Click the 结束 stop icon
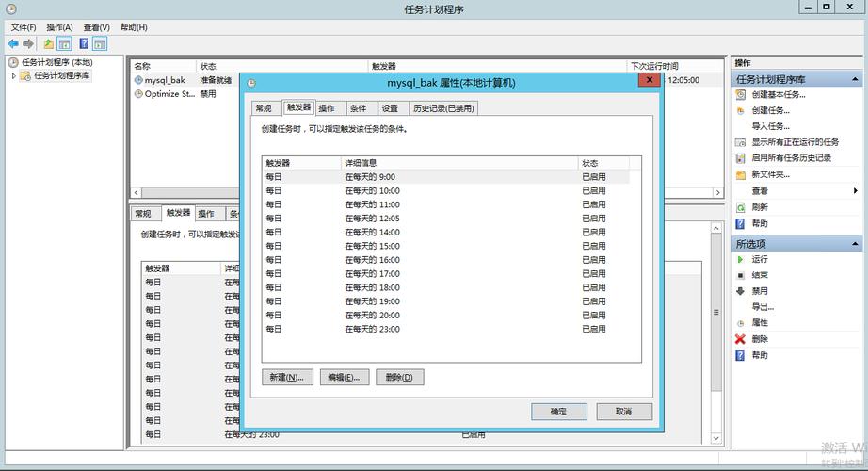Image resolution: width=868 pixels, height=471 pixels. click(741, 275)
